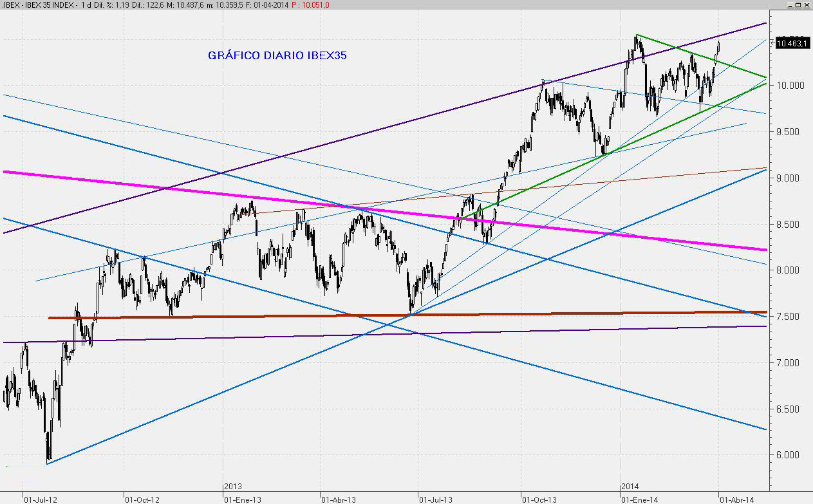Select the thick brown horizontal support line
813x504 pixels.
click(x=193, y=317)
